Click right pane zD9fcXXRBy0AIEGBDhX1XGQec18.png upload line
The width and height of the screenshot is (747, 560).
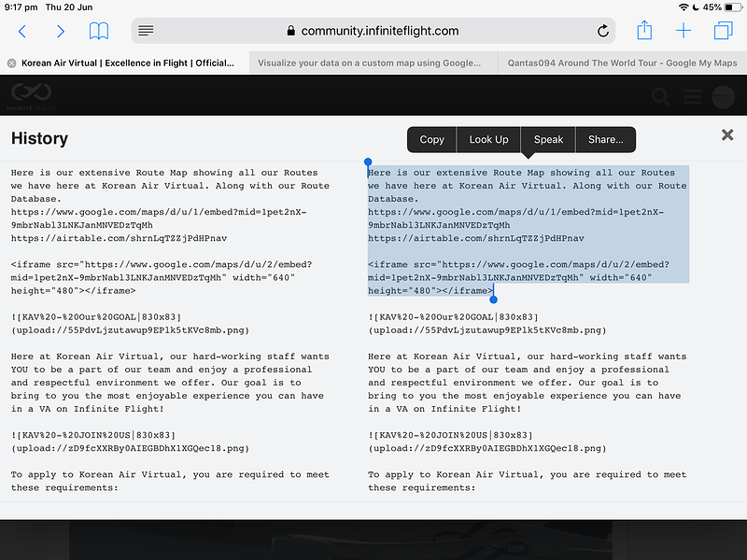click(x=486, y=448)
